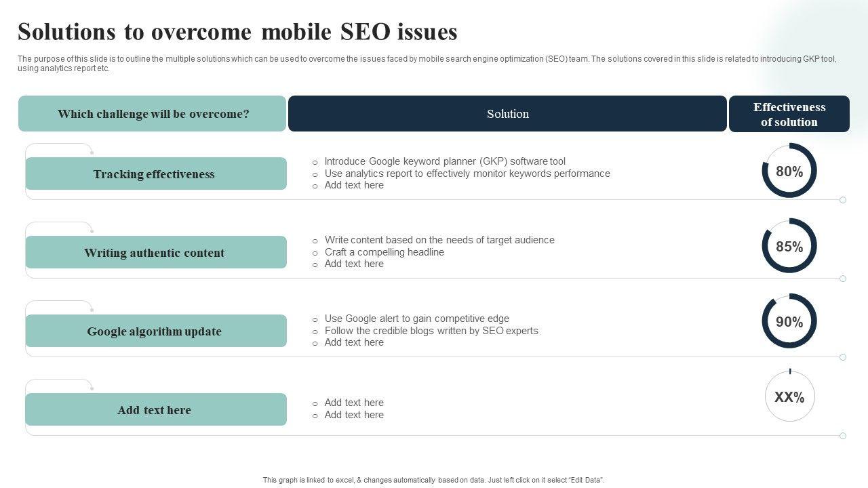Click the Google algorithm update label box
The width and height of the screenshot is (868, 488).
[x=155, y=331]
